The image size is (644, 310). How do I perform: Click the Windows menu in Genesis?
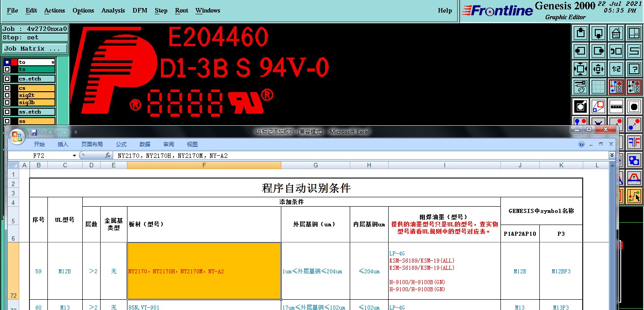[x=208, y=10]
